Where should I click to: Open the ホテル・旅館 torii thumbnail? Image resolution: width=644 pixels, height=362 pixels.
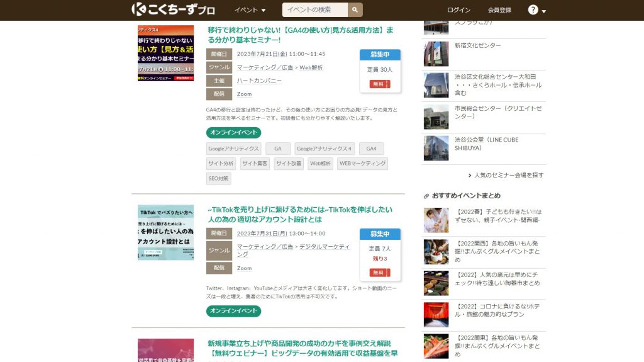coord(436,315)
